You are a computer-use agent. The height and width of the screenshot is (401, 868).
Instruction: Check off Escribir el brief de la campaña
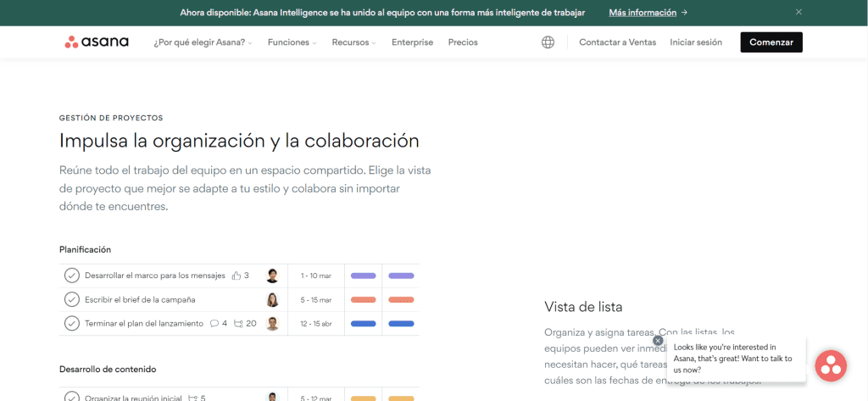[71, 299]
